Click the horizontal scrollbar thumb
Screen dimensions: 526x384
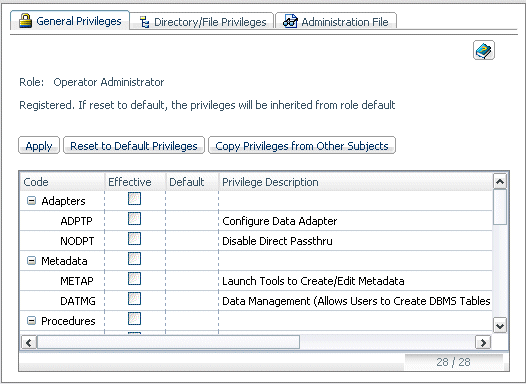168,343
